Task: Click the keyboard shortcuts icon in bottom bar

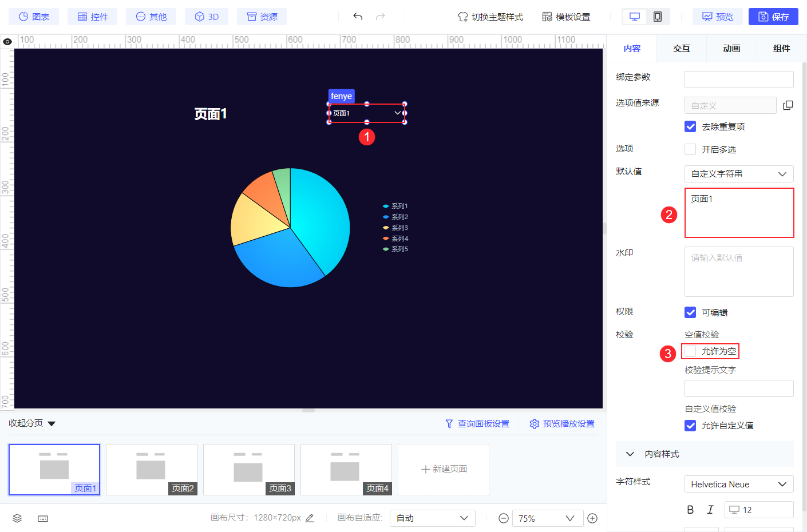Action: pos(43,518)
